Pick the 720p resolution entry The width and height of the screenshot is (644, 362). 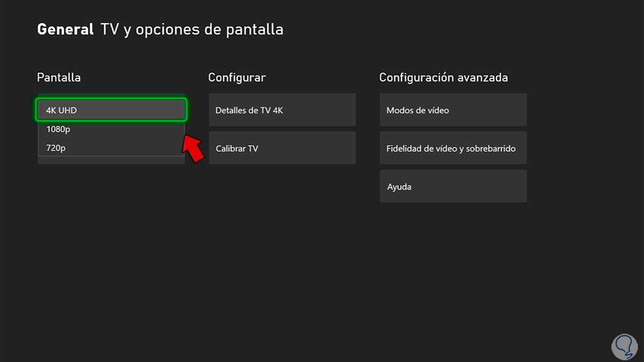click(x=111, y=147)
